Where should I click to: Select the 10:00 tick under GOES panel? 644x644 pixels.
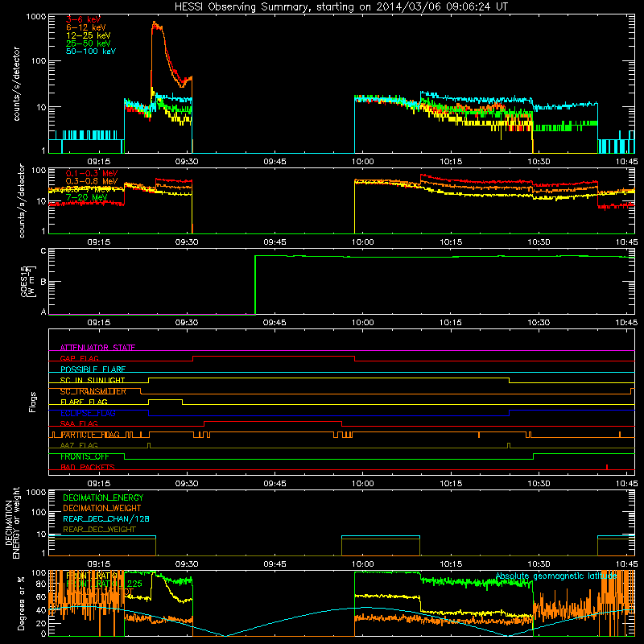(x=363, y=323)
